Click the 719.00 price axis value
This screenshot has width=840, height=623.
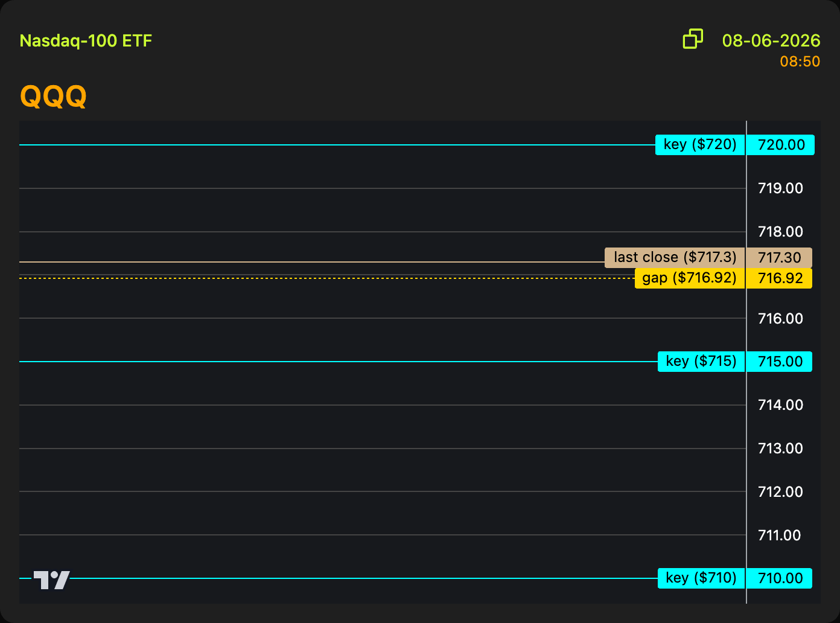tap(780, 188)
